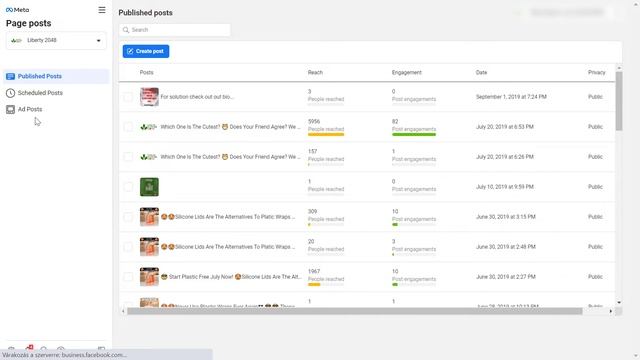Go to Ad Posts section
The width and height of the screenshot is (640, 360).
coord(30,109)
